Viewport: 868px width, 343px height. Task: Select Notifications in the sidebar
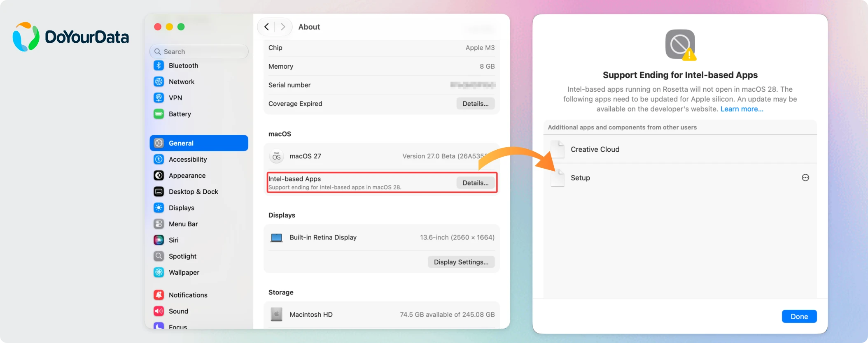(x=199, y=295)
